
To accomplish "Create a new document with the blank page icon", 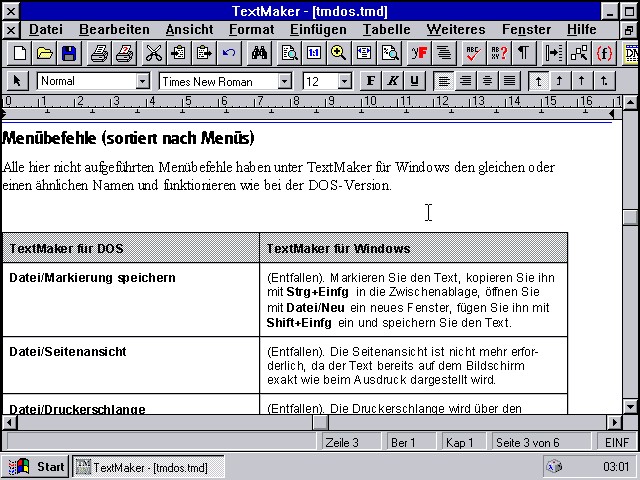I will point(19,53).
